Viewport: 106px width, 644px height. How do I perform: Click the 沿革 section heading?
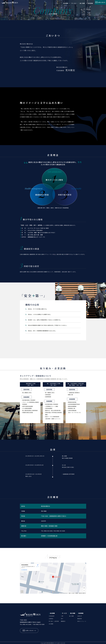[x=53, y=449]
